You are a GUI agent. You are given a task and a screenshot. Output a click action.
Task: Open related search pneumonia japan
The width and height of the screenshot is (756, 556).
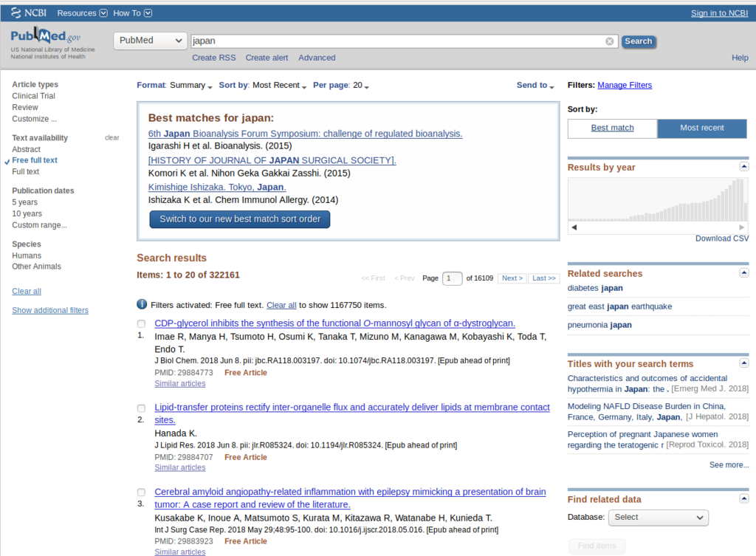[599, 325]
